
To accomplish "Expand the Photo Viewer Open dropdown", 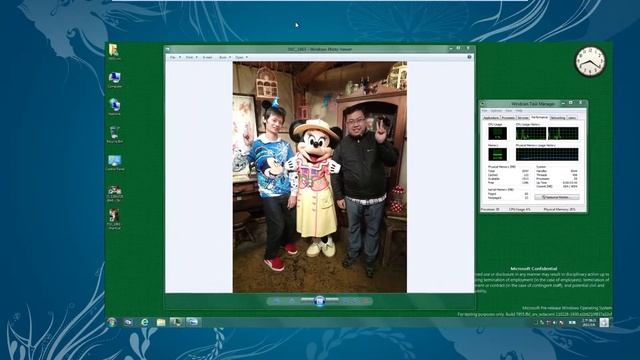I will (241, 57).
